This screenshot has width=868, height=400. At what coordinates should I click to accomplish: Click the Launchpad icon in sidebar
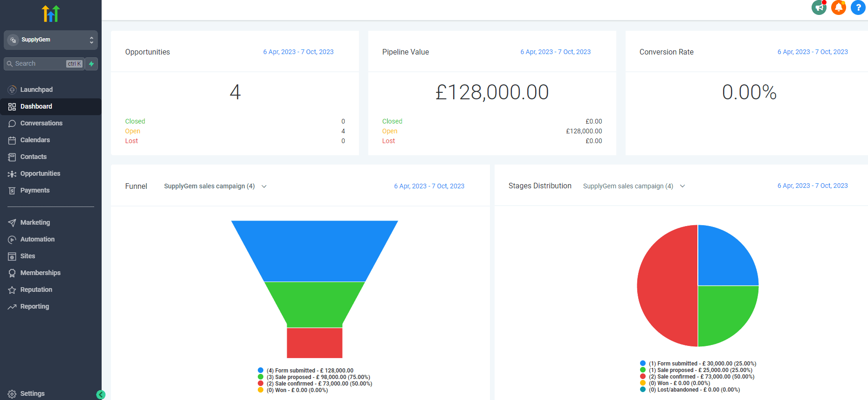12,90
